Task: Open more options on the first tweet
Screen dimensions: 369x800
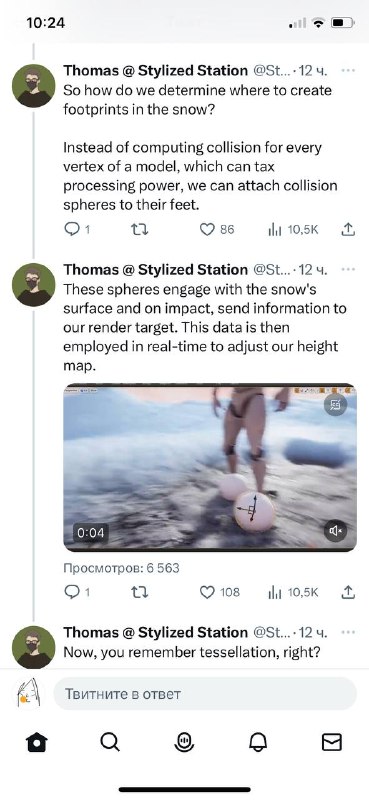Action: [348, 70]
